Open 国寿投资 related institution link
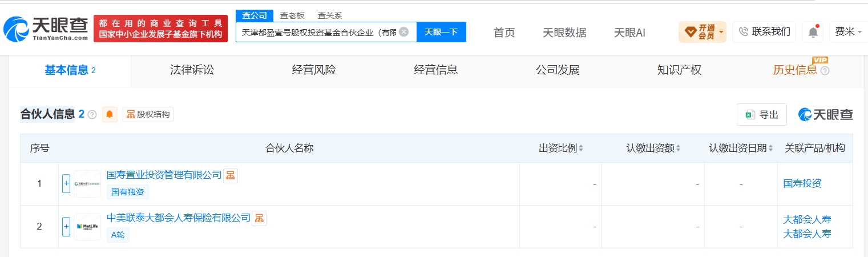Image resolution: width=868 pixels, height=257 pixels. coord(802,184)
